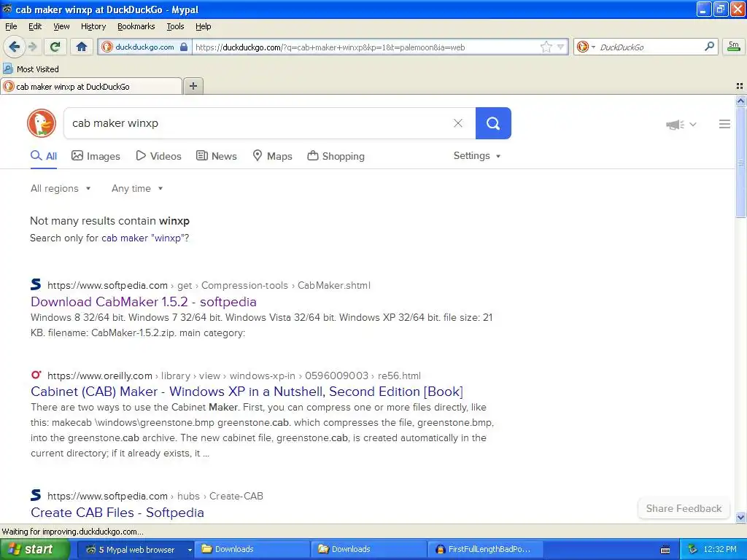
Task: Open the Create CAB Files - Softpedia link
Action: (x=117, y=513)
